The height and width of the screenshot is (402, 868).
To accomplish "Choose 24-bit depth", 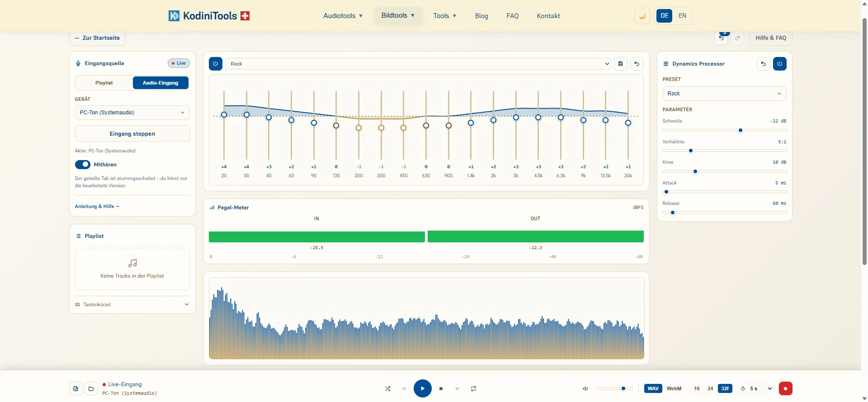I will [x=711, y=388].
